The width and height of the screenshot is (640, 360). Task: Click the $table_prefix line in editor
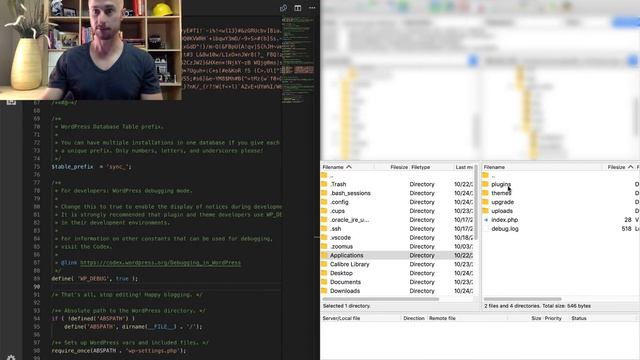coord(91,167)
